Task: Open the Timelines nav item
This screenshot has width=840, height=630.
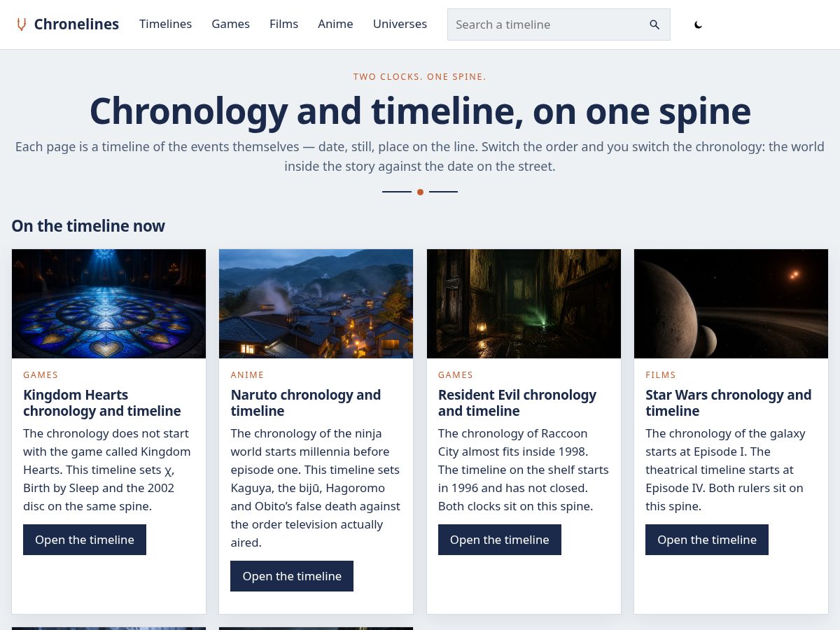Action: [x=165, y=24]
